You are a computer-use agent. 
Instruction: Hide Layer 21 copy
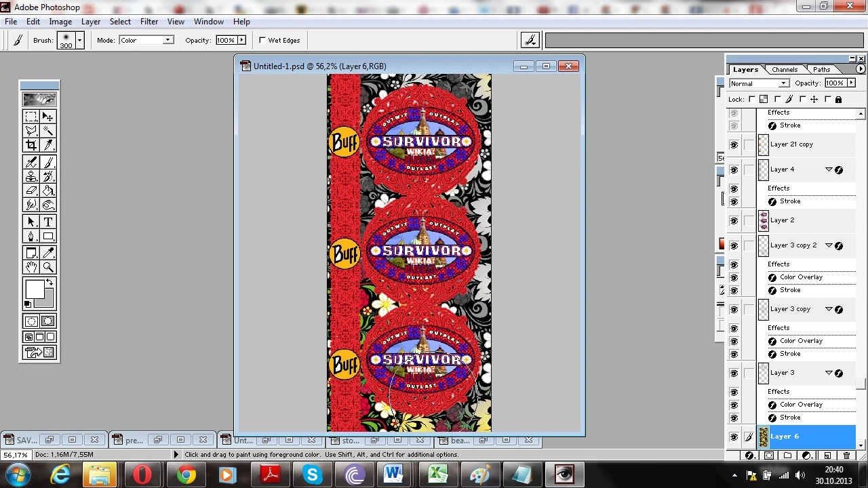click(734, 145)
